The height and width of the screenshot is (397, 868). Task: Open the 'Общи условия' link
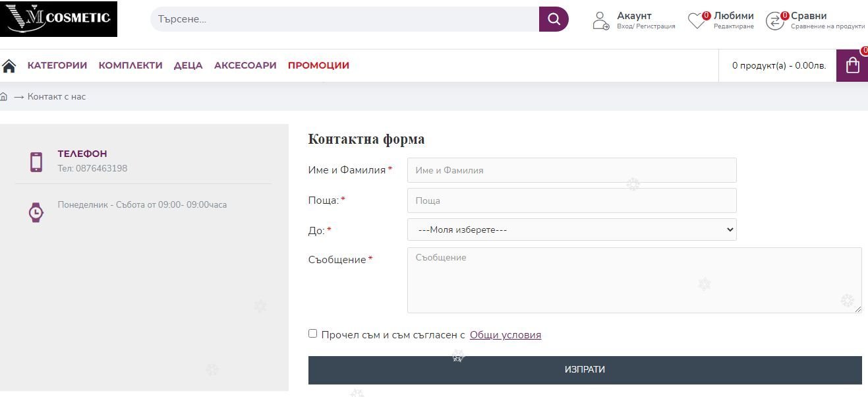point(505,335)
